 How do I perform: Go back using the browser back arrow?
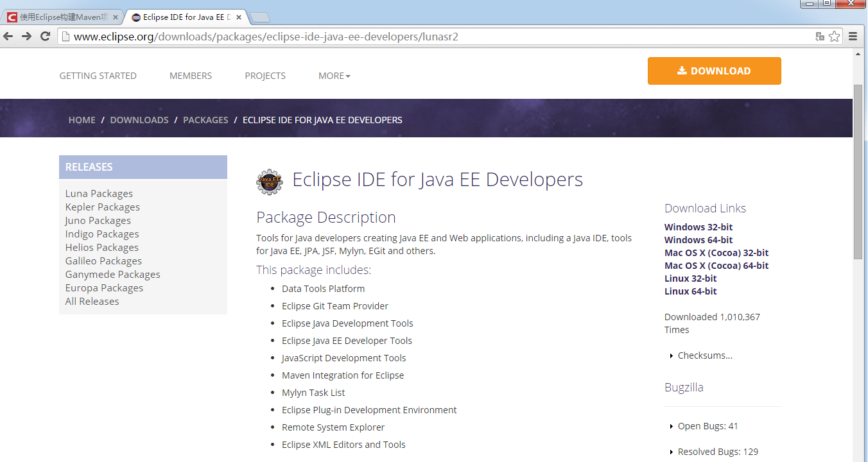point(8,37)
